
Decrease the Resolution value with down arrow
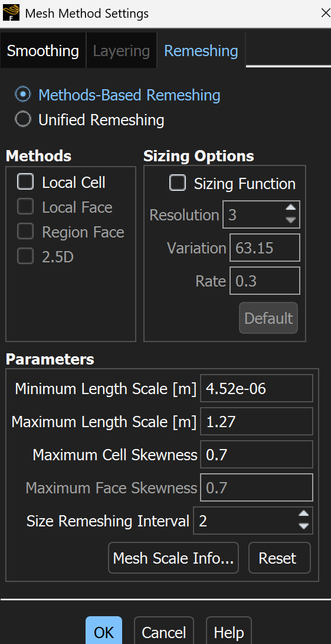pyautogui.click(x=291, y=220)
